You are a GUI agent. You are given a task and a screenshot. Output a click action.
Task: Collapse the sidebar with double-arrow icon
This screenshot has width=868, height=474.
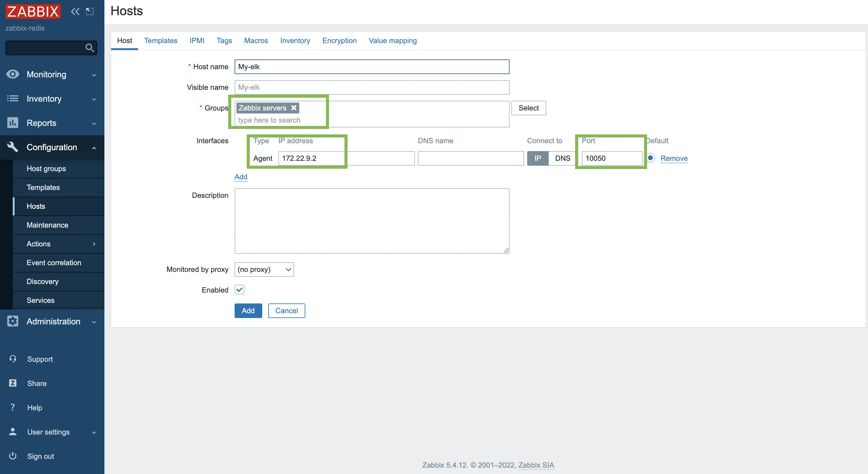tap(75, 12)
